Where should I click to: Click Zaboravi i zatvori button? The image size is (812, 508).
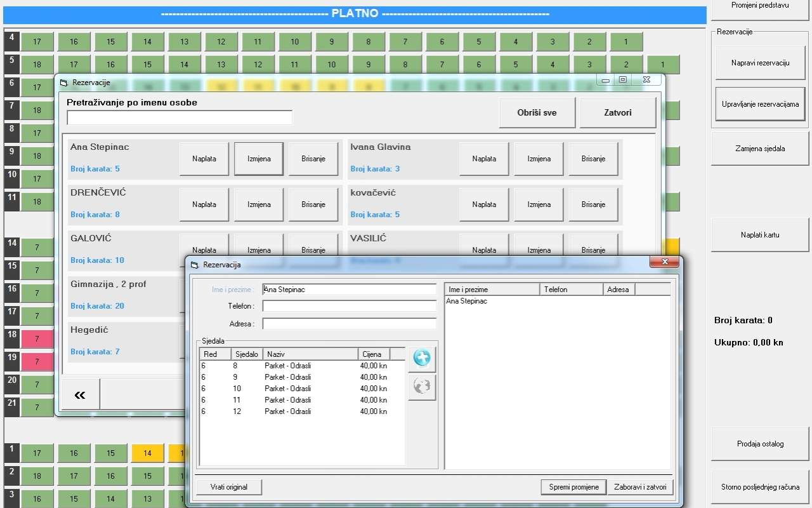click(640, 487)
